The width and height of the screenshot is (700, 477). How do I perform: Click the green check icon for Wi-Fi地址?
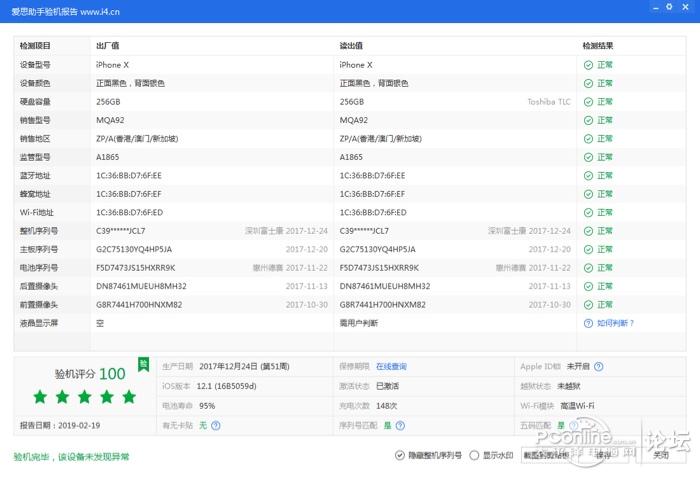(x=588, y=213)
